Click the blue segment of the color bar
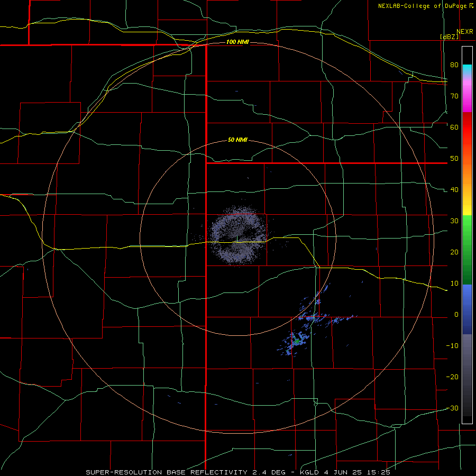The height and width of the screenshot is (476, 476). click(467, 309)
